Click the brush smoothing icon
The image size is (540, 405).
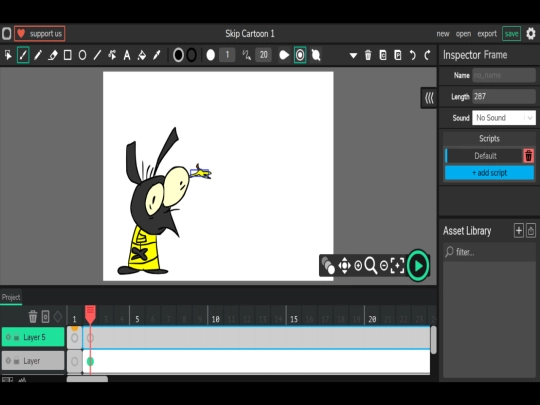click(x=246, y=55)
